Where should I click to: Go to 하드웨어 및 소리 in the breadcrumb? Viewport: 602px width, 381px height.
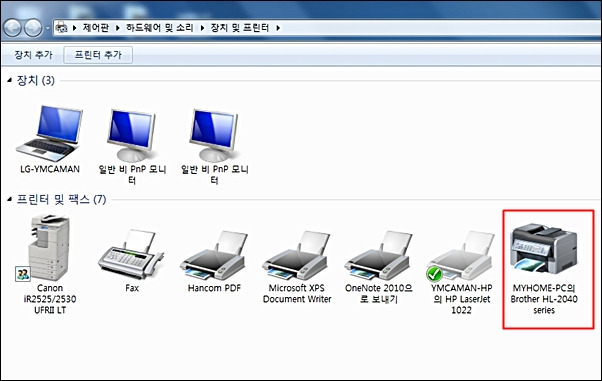coord(160,28)
